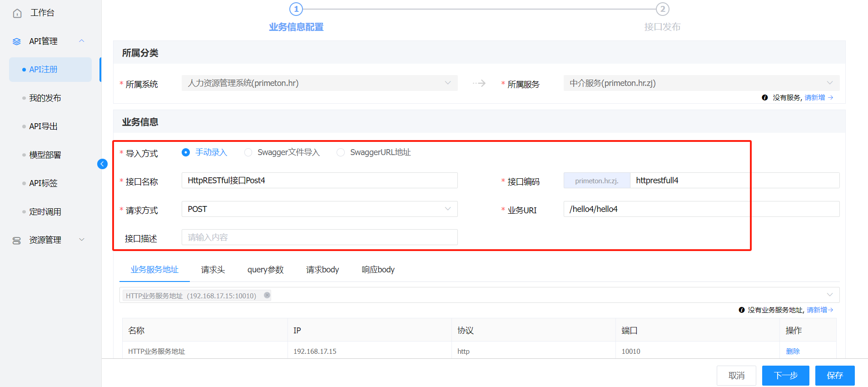Click the API管理 layers icon

(x=17, y=41)
